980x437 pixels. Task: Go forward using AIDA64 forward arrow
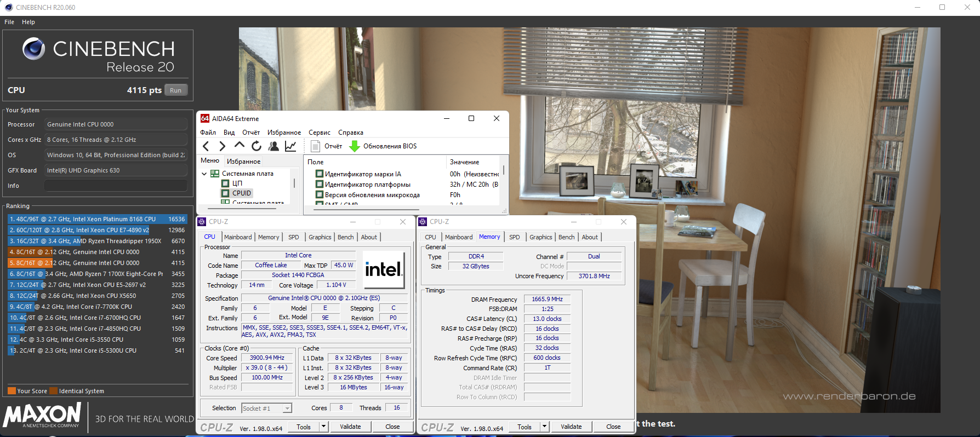tap(222, 146)
